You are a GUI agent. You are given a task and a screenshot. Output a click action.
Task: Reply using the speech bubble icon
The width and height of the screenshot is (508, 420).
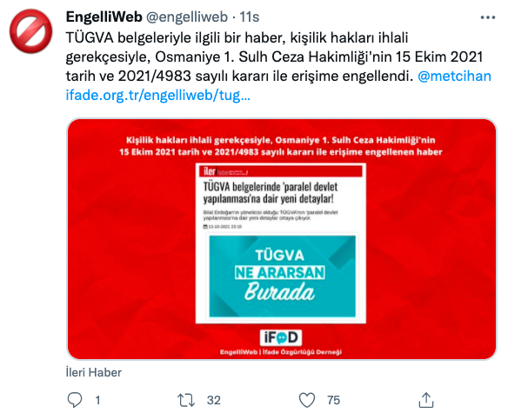pyautogui.click(x=75, y=400)
